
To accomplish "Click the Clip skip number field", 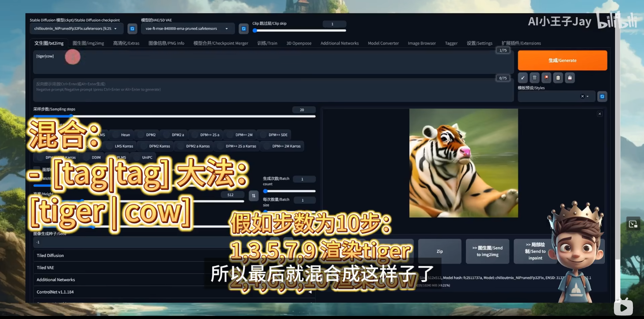I will tap(334, 24).
